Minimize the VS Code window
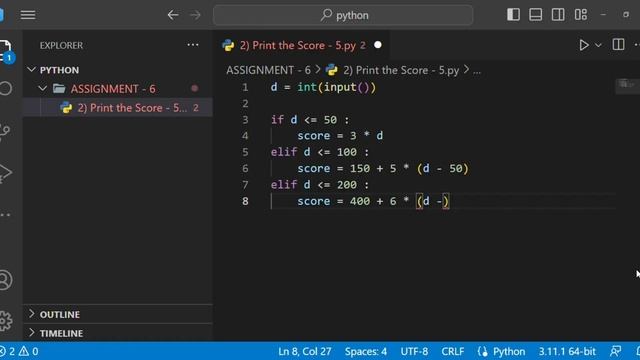This screenshot has width=640, height=360. (x=603, y=15)
